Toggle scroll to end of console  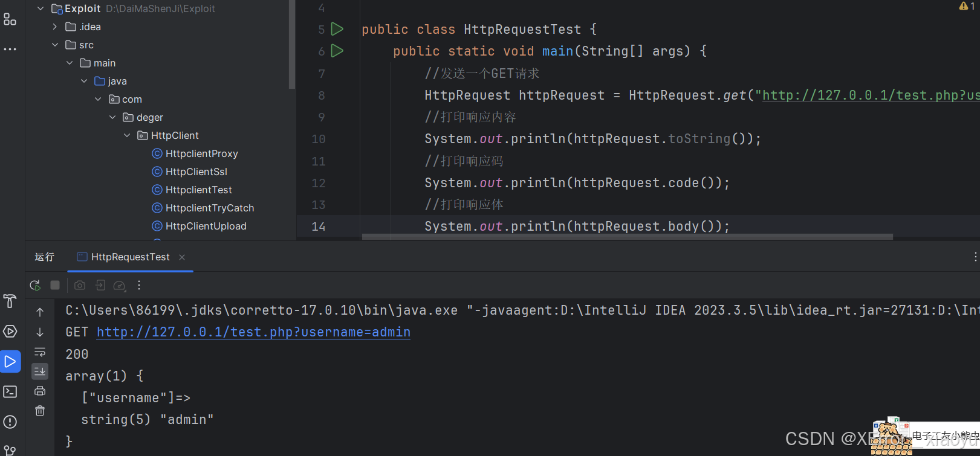click(40, 371)
